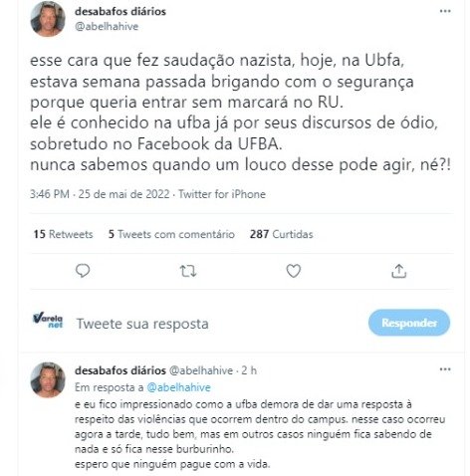Open 5 Tweets com comentário list
Viewport: 470px width, 476px height.
pos(171,234)
